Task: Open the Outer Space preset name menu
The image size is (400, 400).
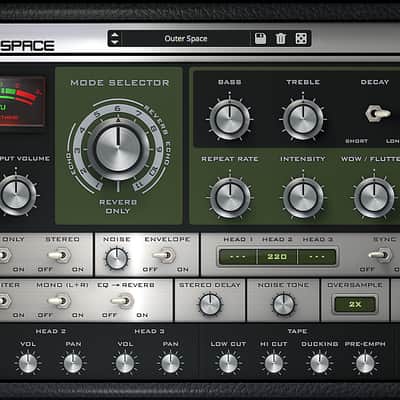Action: pyautogui.click(x=186, y=39)
